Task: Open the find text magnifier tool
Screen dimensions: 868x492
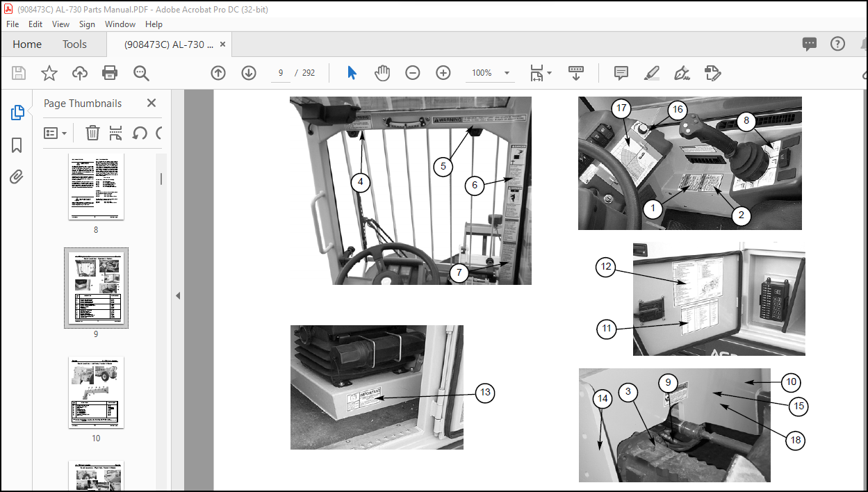Action: click(x=141, y=73)
